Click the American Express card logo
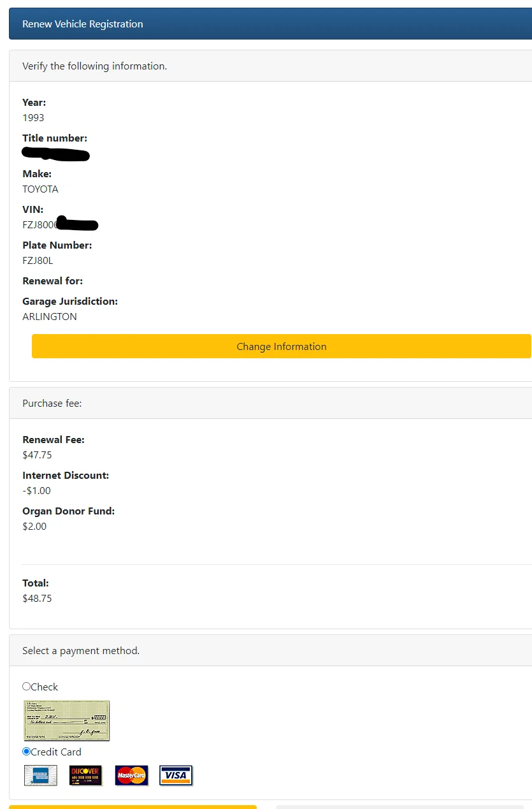The height and width of the screenshot is (809, 532). [41, 775]
